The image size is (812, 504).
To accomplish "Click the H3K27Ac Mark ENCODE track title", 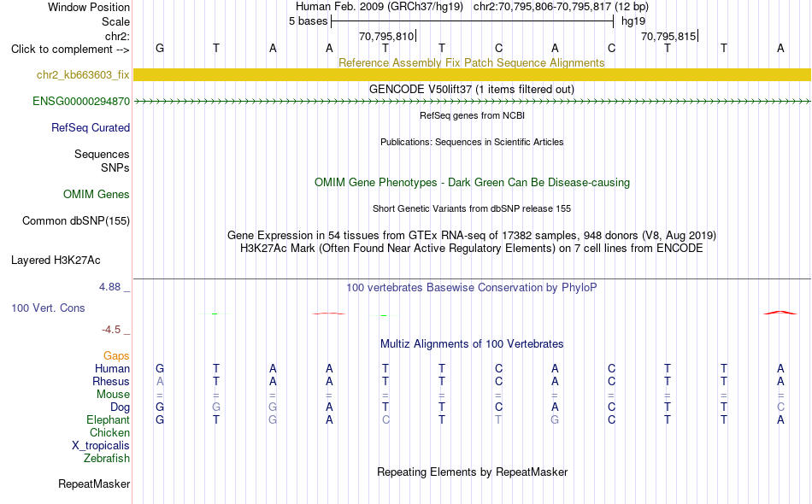I will pyautogui.click(x=472, y=249).
